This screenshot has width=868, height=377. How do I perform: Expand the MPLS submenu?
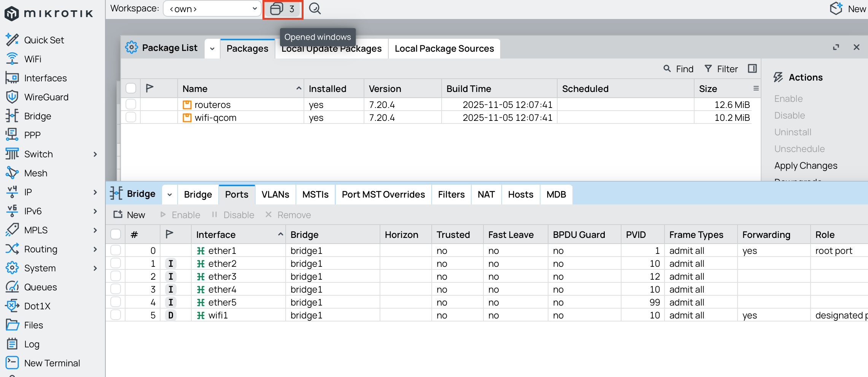point(95,230)
